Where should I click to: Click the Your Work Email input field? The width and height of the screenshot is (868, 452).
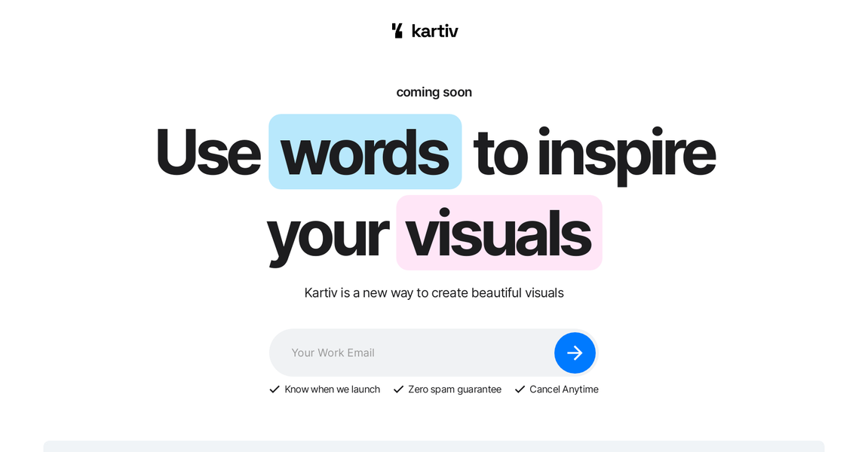(392, 353)
